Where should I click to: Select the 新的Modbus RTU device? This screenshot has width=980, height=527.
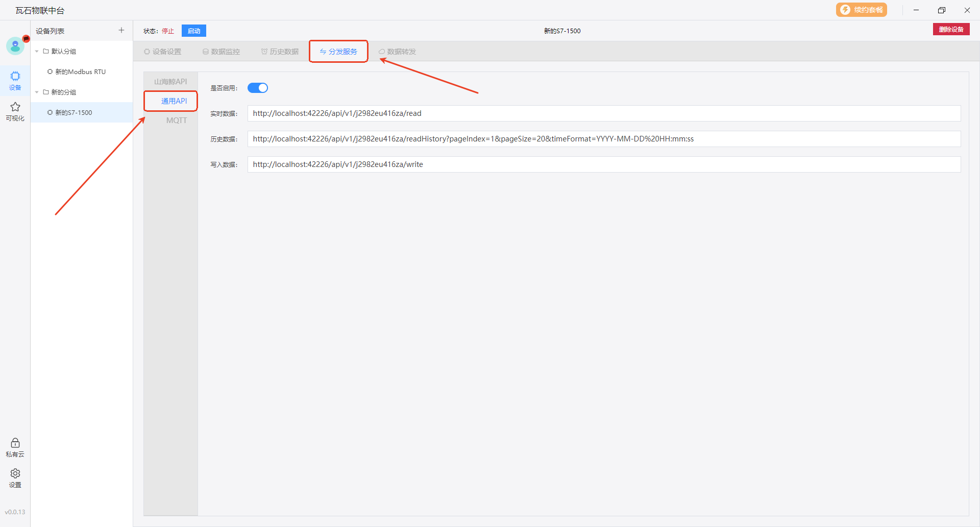pos(80,72)
